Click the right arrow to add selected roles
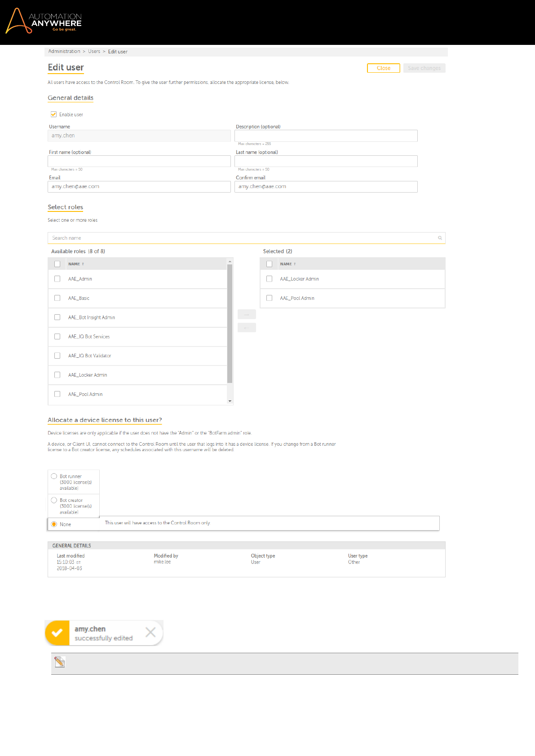The width and height of the screenshot is (535, 756). pos(247,314)
